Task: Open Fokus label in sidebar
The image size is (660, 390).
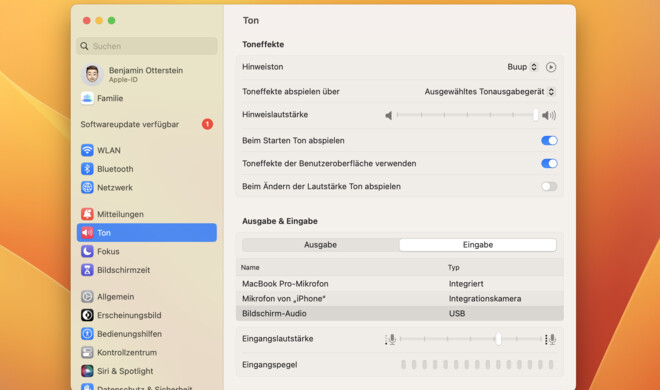Action: 108,251
